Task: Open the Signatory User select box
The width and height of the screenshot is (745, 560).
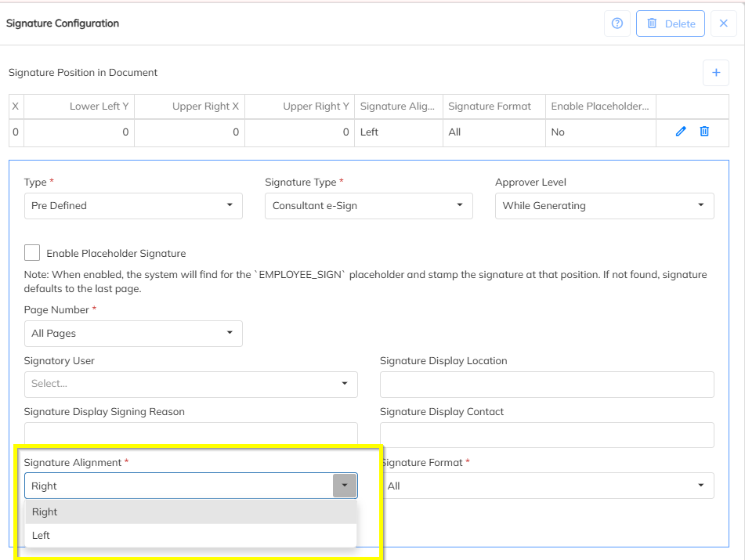Action: [190, 384]
